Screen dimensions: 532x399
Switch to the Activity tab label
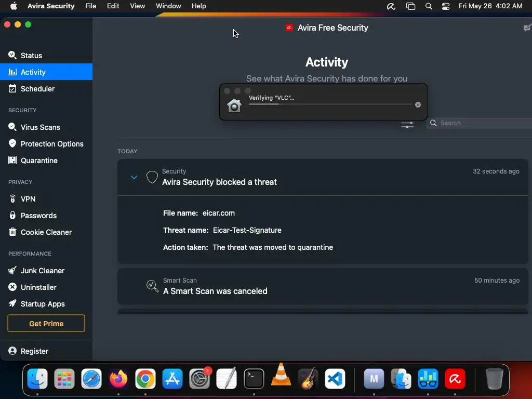pos(33,72)
